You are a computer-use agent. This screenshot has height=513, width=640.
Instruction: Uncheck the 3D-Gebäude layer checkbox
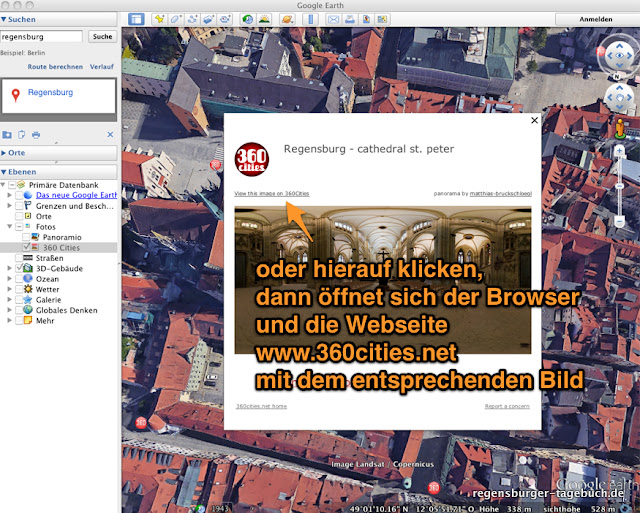point(19,268)
